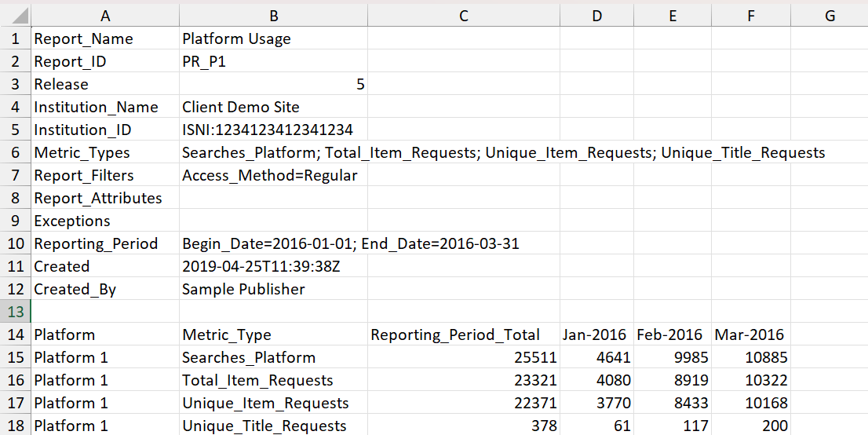Click the Feb-2016 value 117
The image size is (868, 435).
(672, 425)
